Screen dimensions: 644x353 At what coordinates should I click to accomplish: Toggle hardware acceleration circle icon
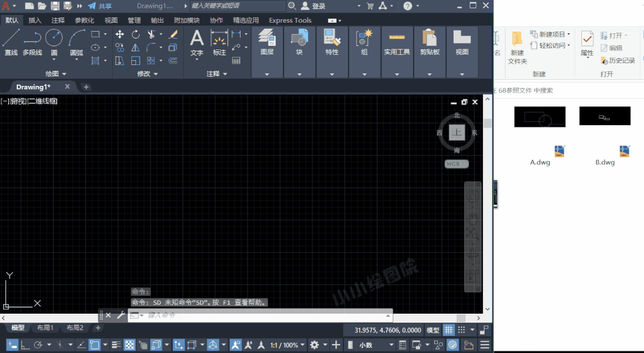point(452,345)
